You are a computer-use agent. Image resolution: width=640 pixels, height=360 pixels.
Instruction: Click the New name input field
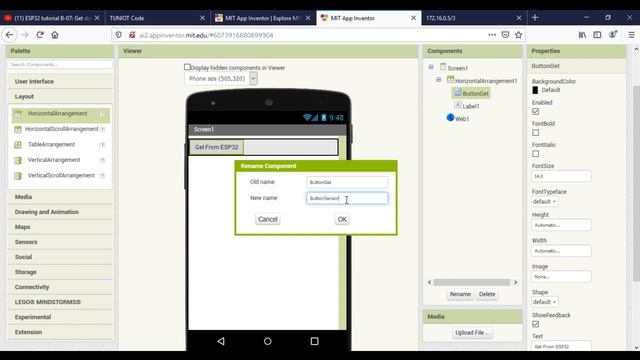[x=347, y=198]
